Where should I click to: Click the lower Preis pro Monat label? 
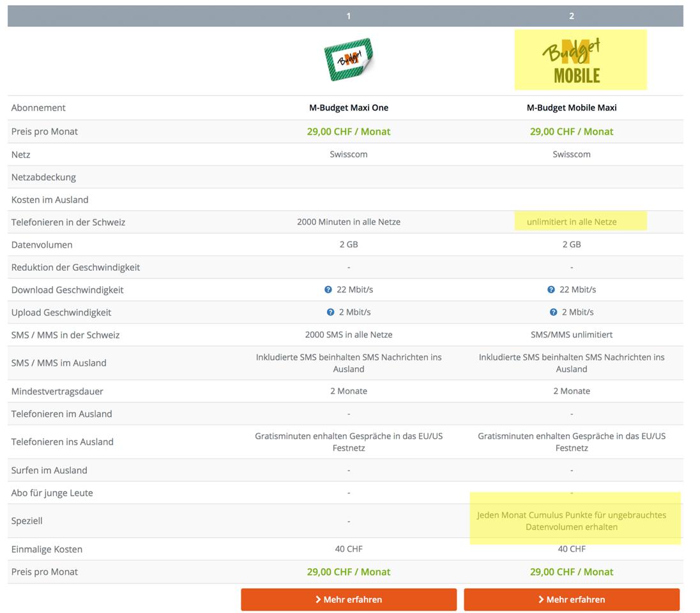tap(45, 572)
